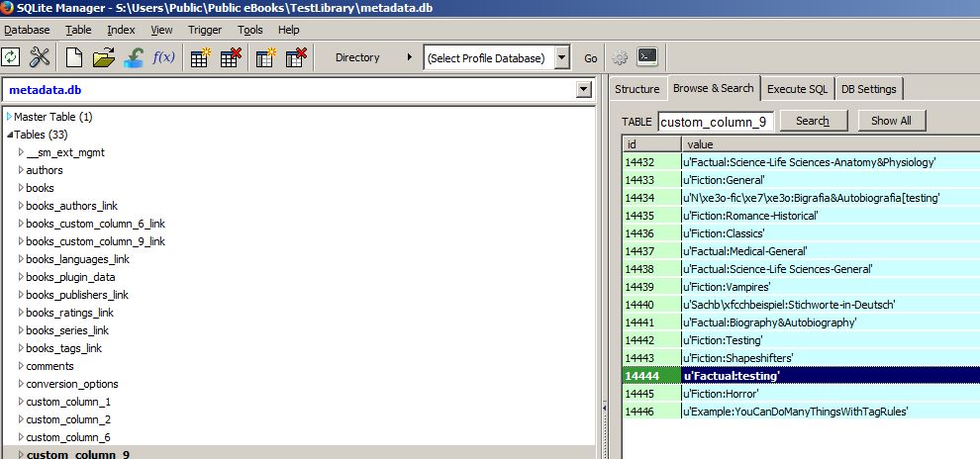Select row u'Example:YouCanDoManyThingsWithTagRules'
Viewport: 980px width, 459px height.
pyautogui.click(x=801, y=412)
